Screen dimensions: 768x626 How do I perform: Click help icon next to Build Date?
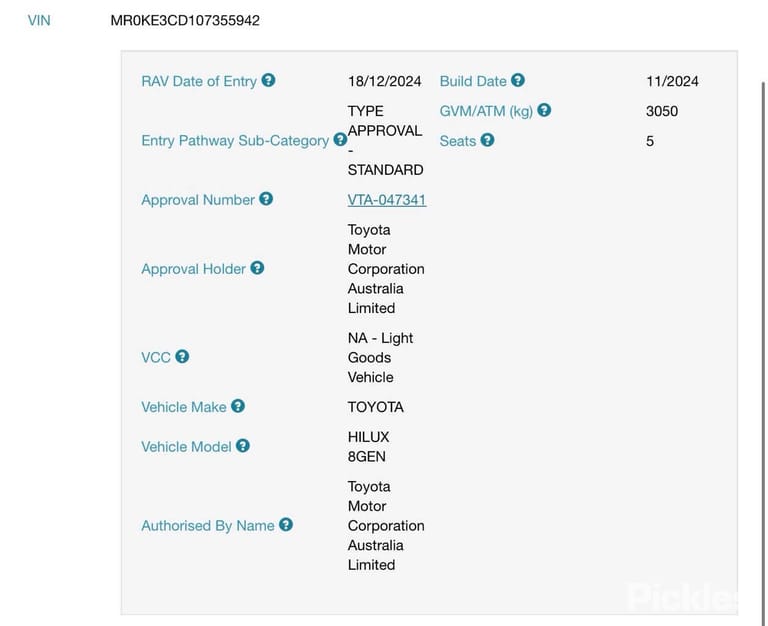pos(518,80)
